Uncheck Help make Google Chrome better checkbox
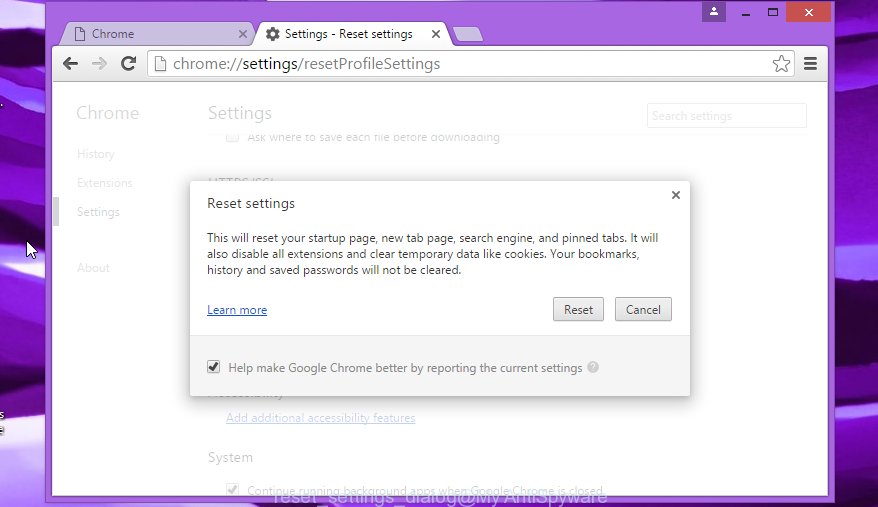This screenshot has height=507, width=878. pos(214,367)
